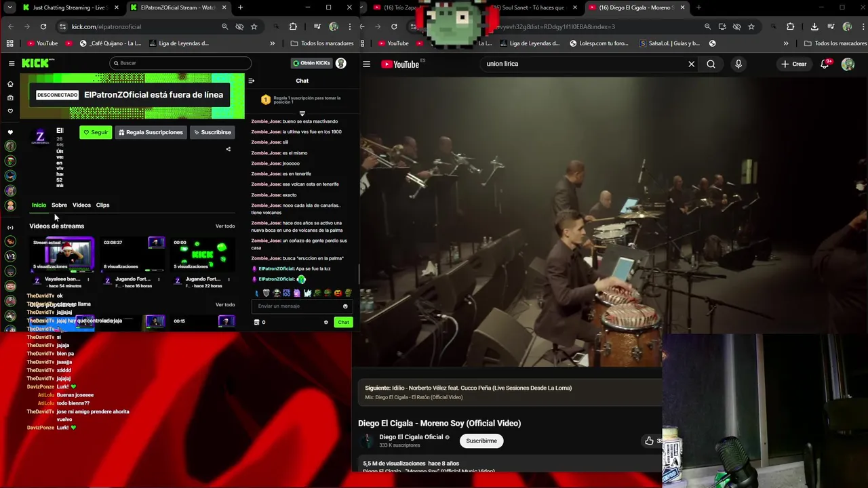Open the YouTube guide hamburger menu
The image size is (868, 488).
(366, 64)
